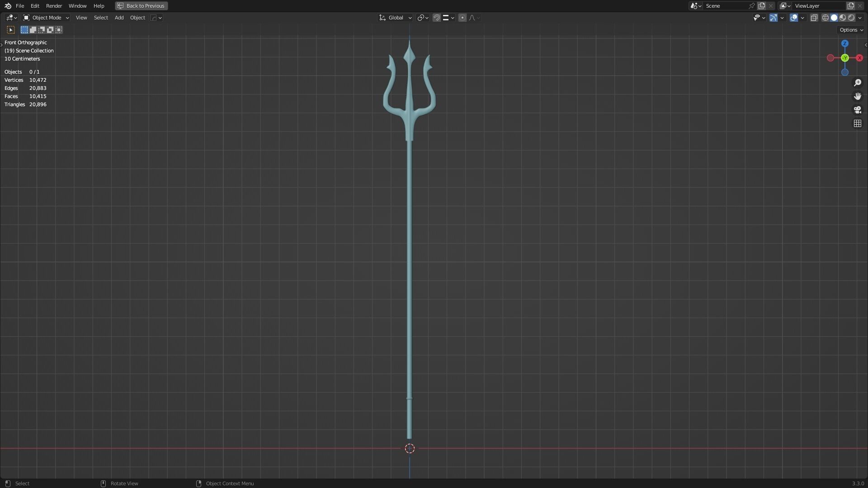
Task: Click the Back to Previous button
Action: click(141, 6)
